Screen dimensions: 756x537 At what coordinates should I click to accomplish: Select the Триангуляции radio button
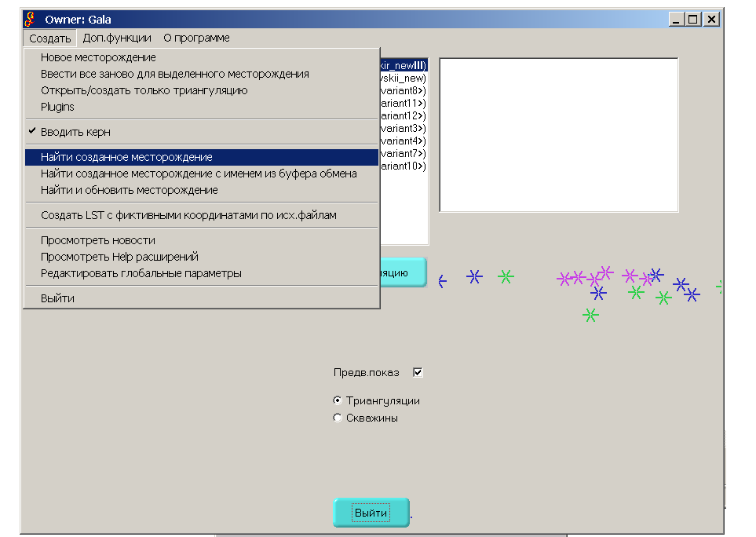(338, 400)
